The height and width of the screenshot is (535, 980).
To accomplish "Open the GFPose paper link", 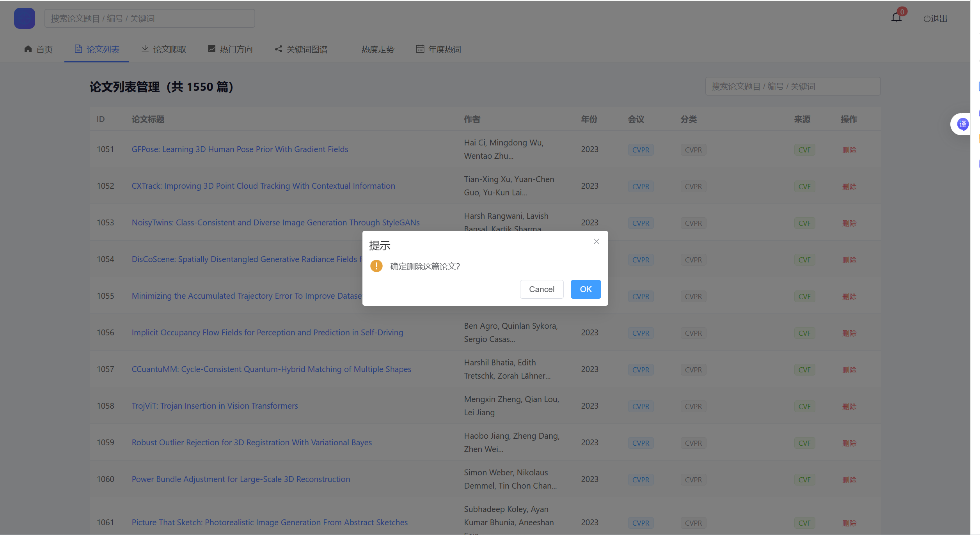I will [x=240, y=149].
